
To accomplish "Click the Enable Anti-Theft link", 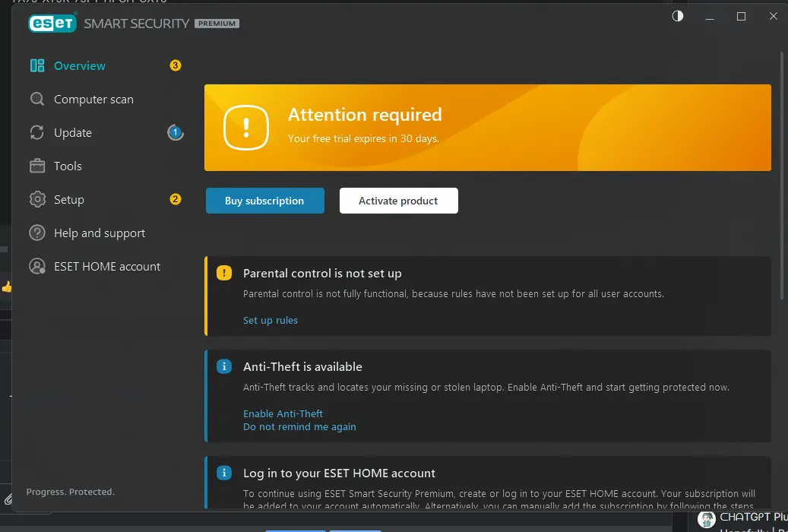I will [283, 413].
